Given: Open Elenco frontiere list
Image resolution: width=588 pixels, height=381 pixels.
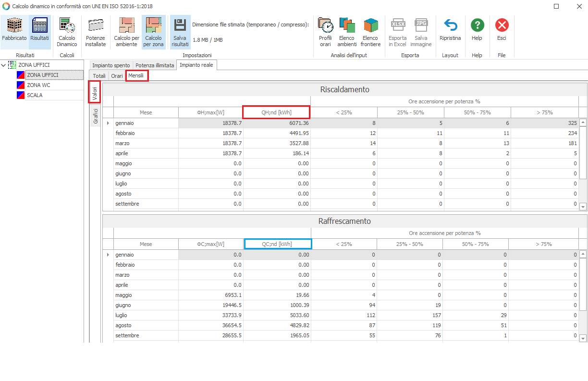Looking at the screenshot, I should coord(370,32).
